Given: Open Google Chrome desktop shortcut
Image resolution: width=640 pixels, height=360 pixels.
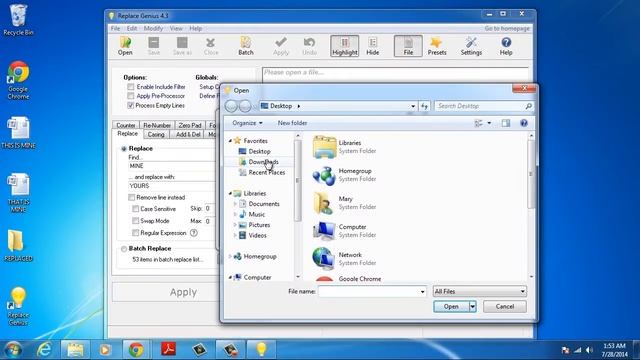Looking at the screenshot, I should click(x=18, y=80).
